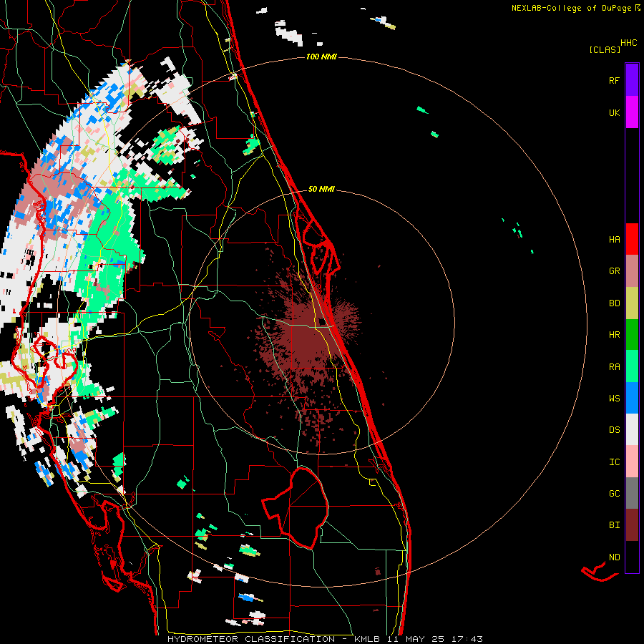The width and height of the screenshot is (644, 644).
Task: Click the BI brown legend swatch
Action: coord(632,525)
